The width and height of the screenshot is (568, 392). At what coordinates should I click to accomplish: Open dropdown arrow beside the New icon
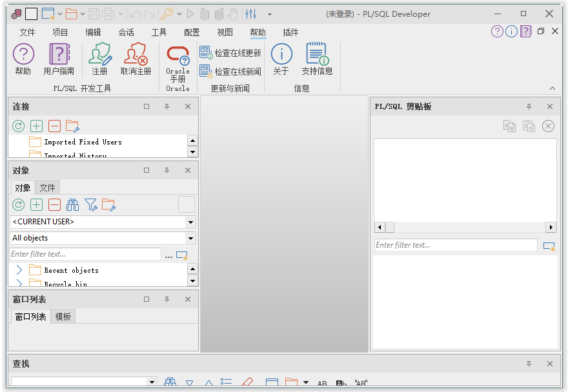point(60,14)
